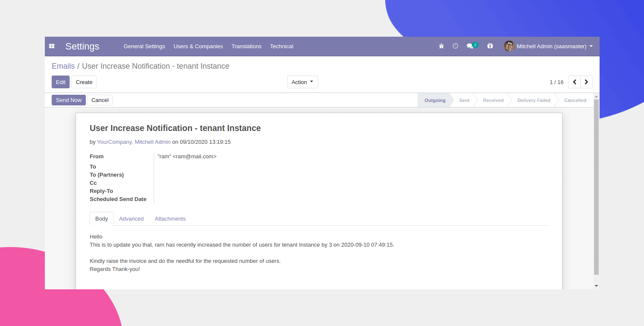
Task: Open Technical menu
Action: tap(281, 46)
